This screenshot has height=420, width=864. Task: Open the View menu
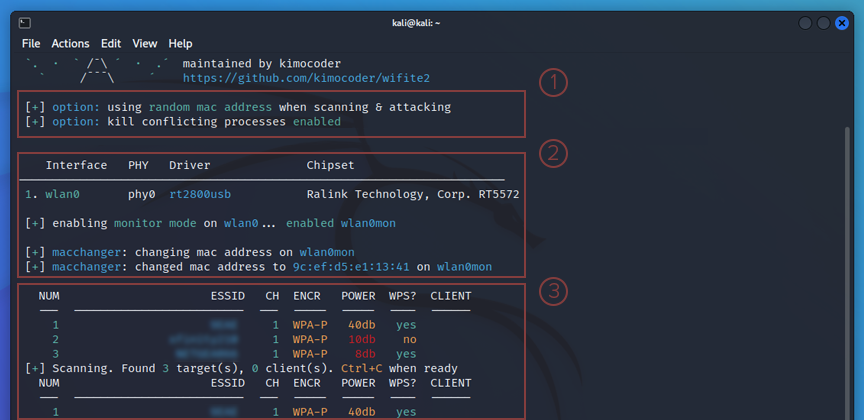click(x=145, y=44)
